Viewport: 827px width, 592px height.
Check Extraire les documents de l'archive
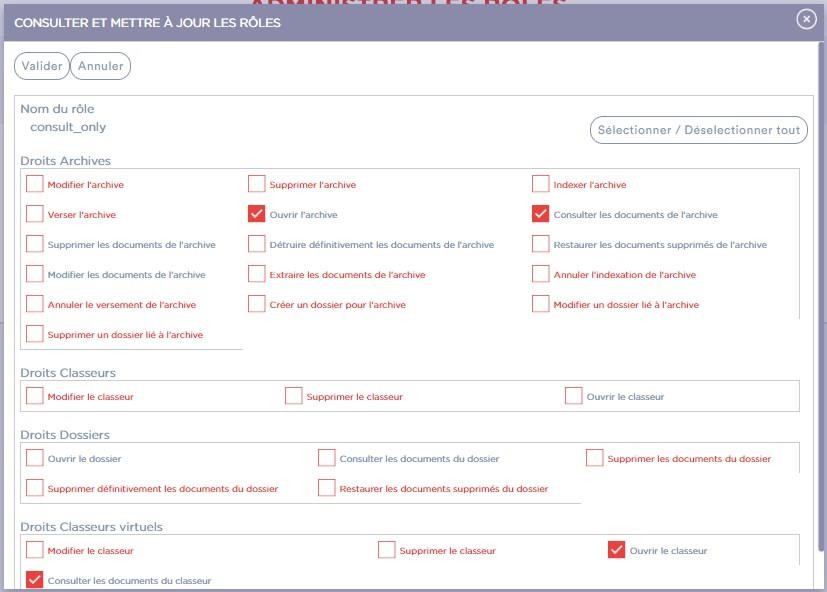[257, 274]
